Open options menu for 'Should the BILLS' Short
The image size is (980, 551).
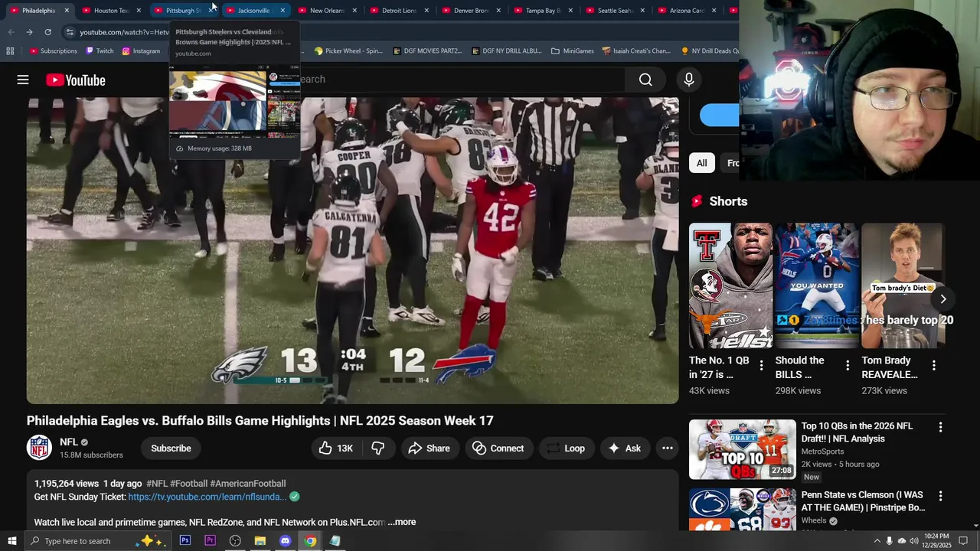click(x=848, y=366)
